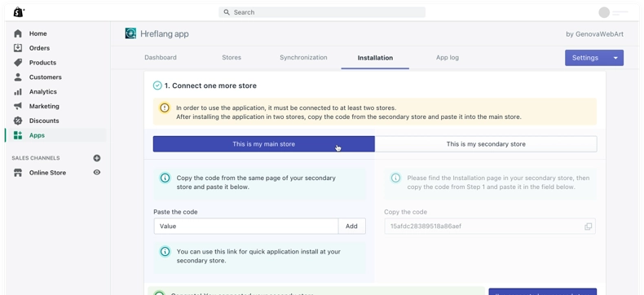Select 'This is my secondary store'

coord(486,144)
